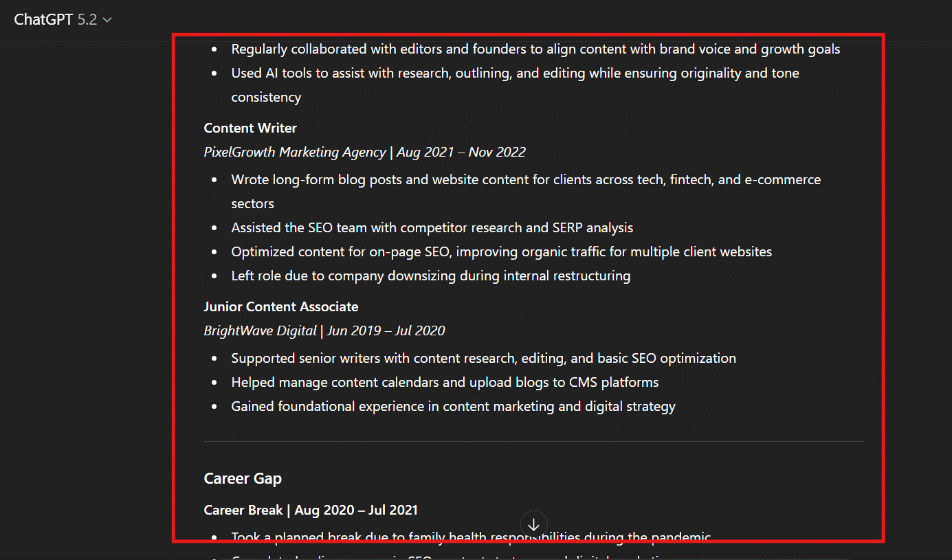Click the BrightWave Digital company name

[x=260, y=331]
